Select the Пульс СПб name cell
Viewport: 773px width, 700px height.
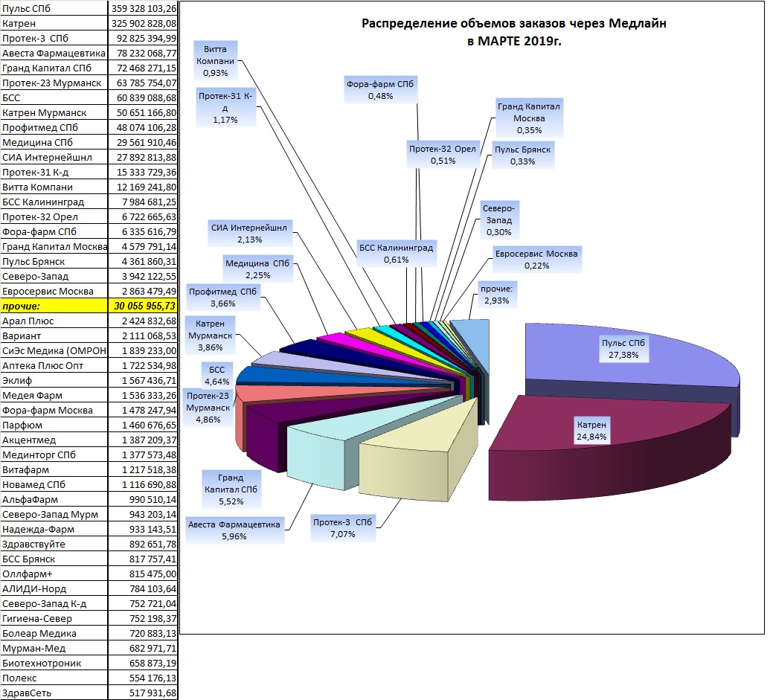click(x=54, y=8)
